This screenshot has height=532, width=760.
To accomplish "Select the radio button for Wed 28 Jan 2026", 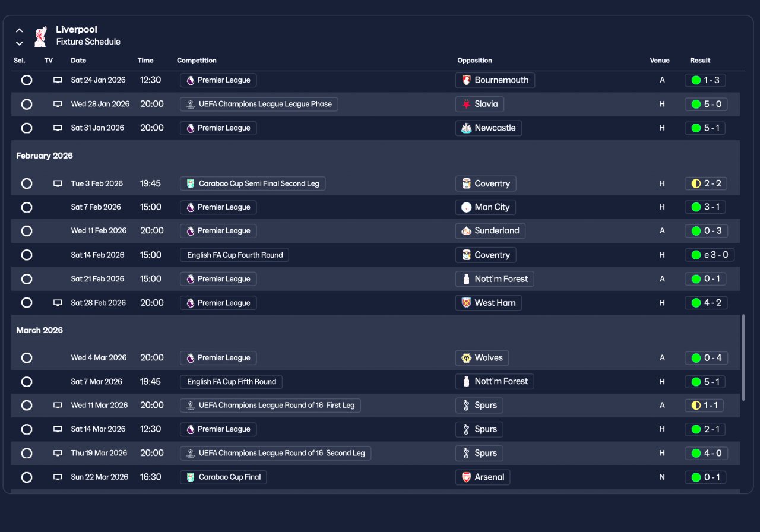I will coord(27,104).
